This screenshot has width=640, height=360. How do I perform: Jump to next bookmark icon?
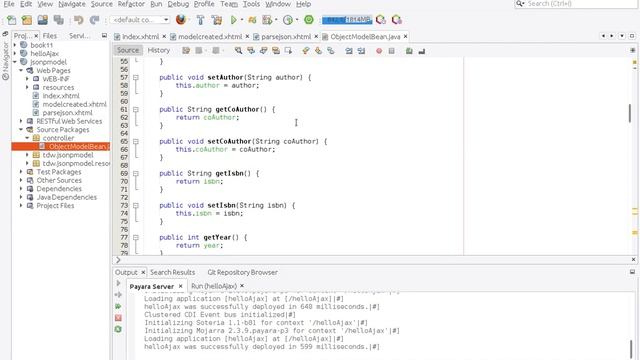318,51
